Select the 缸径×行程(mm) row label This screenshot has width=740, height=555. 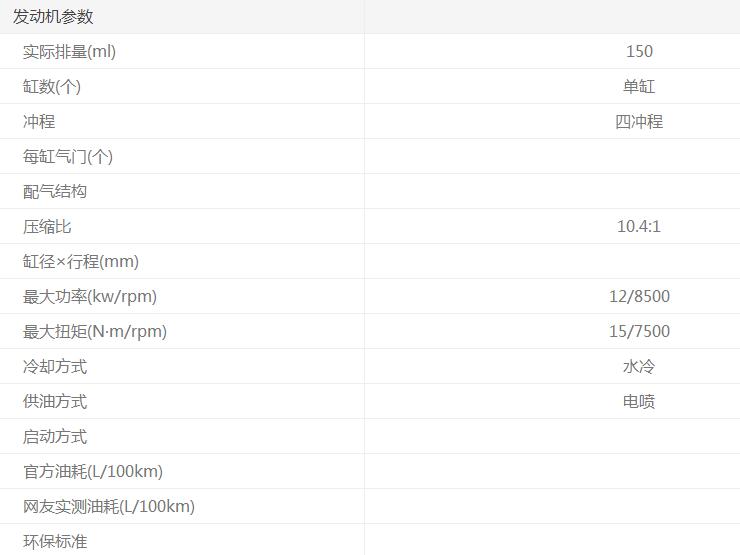[81, 261]
